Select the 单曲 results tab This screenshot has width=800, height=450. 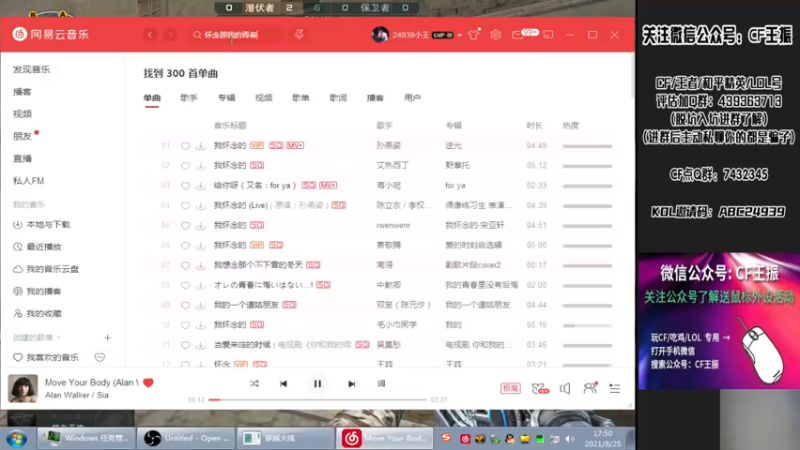[152, 97]
